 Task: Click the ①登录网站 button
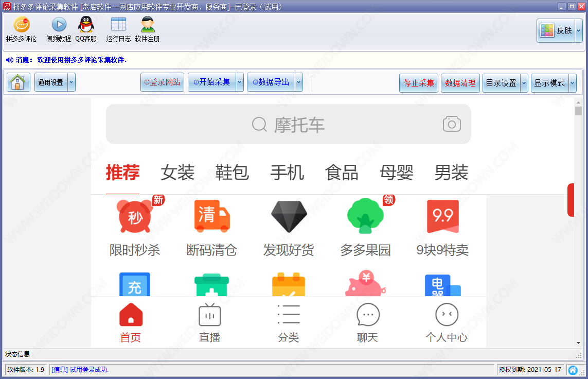pyautogui.click(x=163, y=82)
